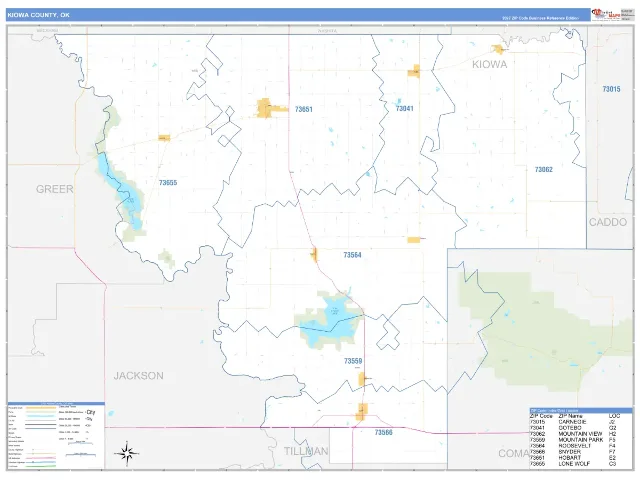
Task: Select the 73015 ZIP label on the map
Action: [x=611, y=89]
